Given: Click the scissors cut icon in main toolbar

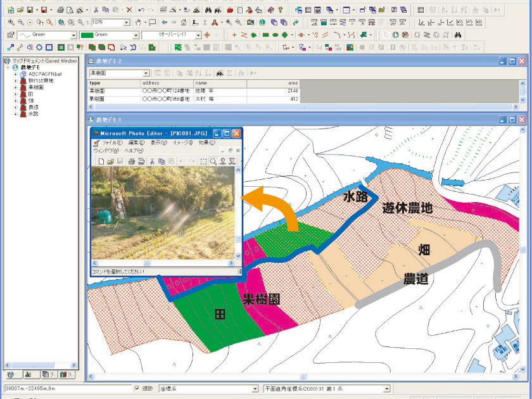Looking at the screenshot, I should coord(96,10).
